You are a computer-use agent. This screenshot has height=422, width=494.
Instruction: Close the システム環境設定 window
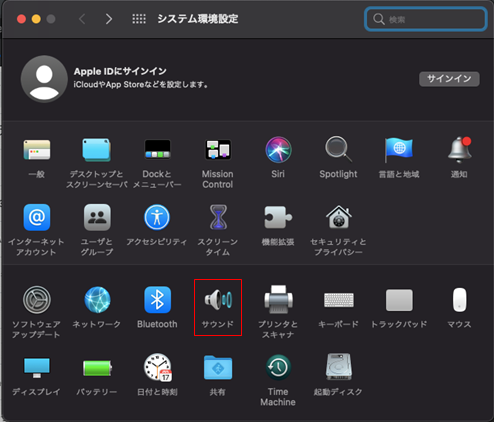coord(22,19)
